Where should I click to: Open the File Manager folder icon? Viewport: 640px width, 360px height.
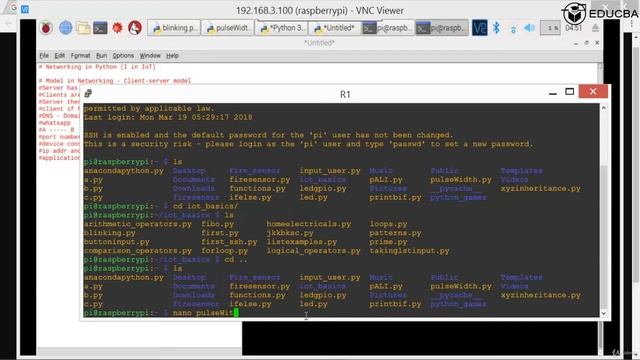(83, 28)
